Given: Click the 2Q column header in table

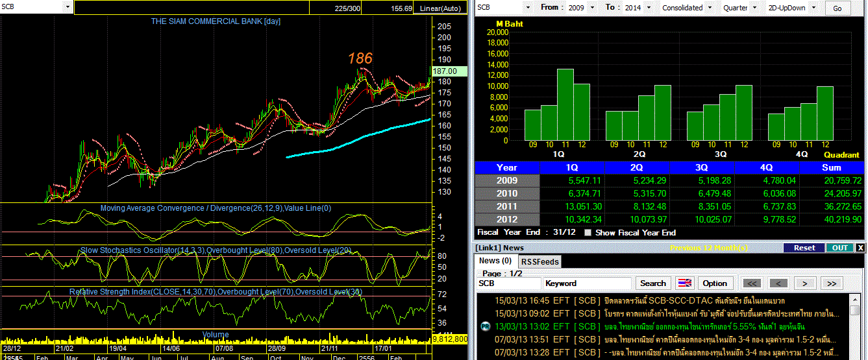Looking at the screenshot, I should pyautogui.click(x=638, y=167).
